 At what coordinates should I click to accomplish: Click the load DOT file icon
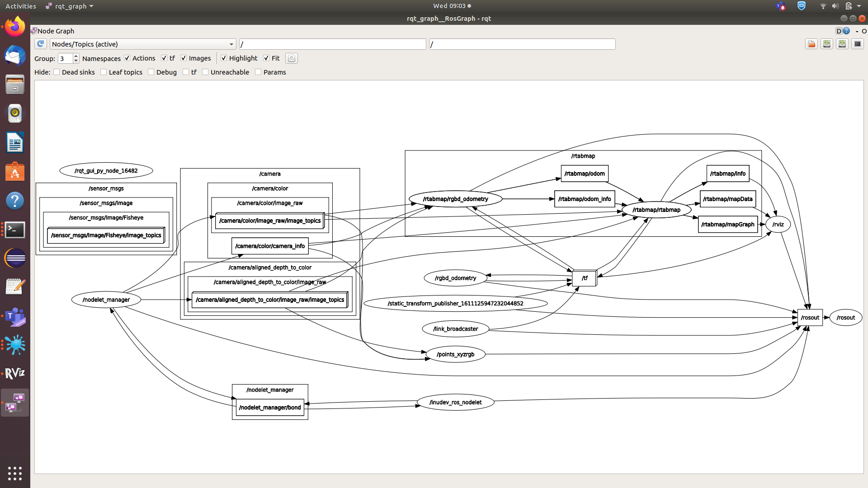click(x=811, y=44)
